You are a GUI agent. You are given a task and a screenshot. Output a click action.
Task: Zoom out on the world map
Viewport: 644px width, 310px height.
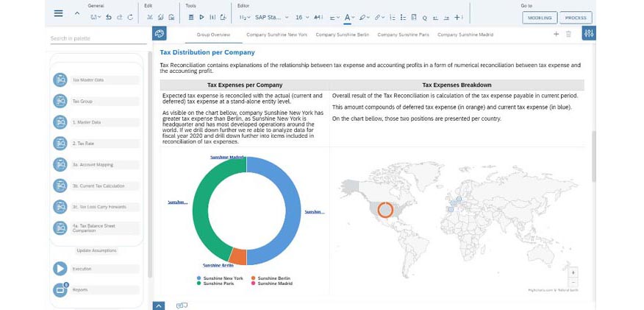coord(573,282)
